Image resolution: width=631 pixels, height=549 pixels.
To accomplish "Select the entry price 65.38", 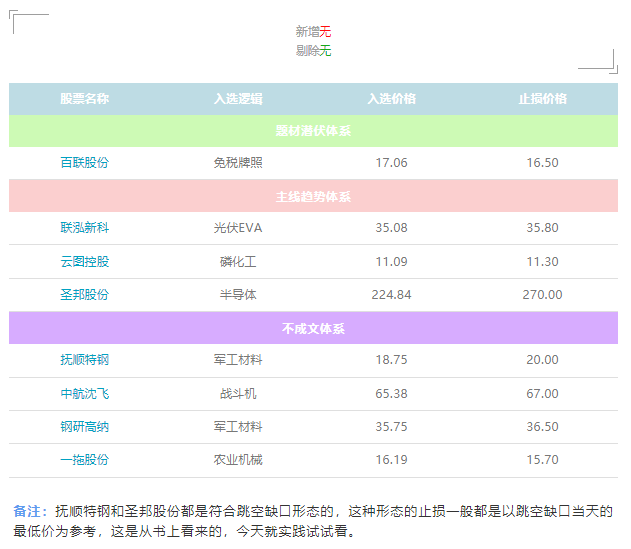I will point(392,393).
